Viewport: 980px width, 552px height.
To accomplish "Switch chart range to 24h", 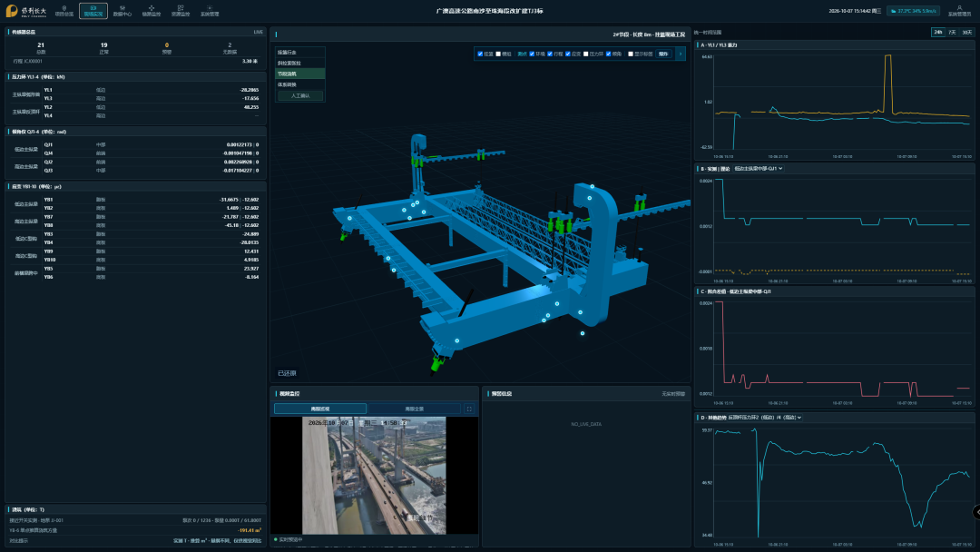I will pyautogui.click(x=938, y=32).
